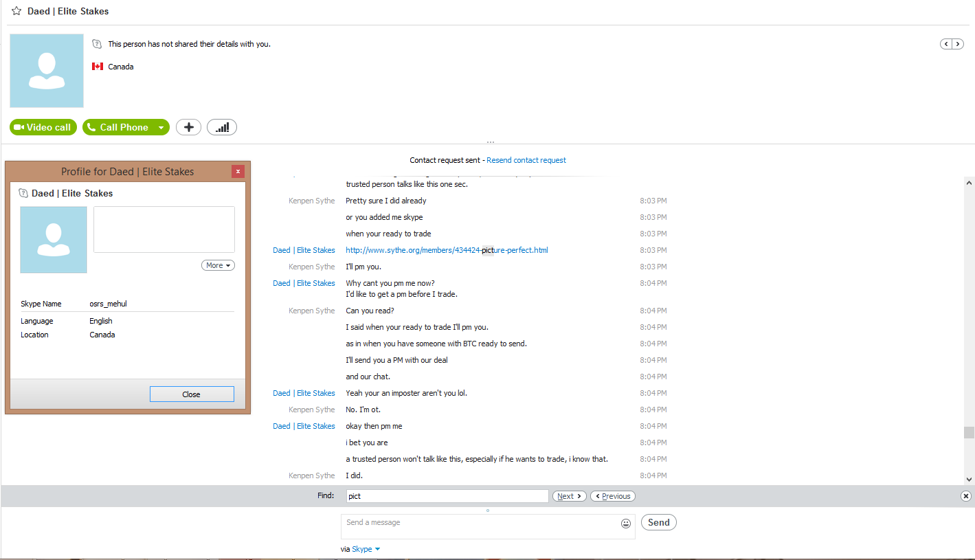Expand the More dropdown in profile
This screenshot has height=560, width=975.
point(218,265)
